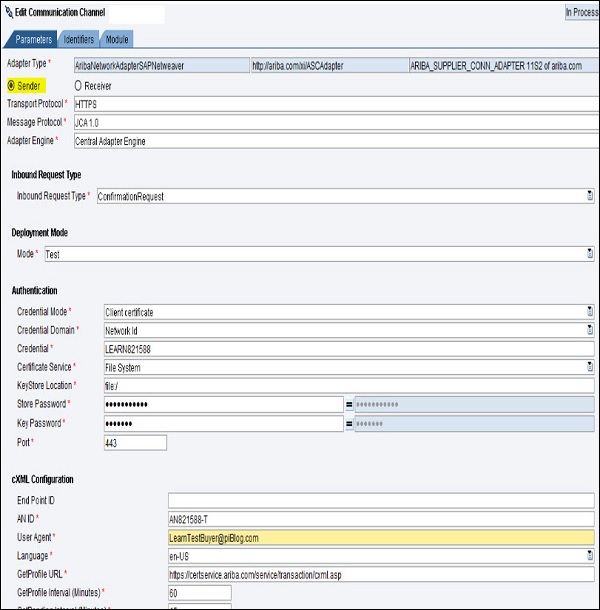600x610 pixels.
Task: Click the Store Password field
Action: tap(222, 404)
